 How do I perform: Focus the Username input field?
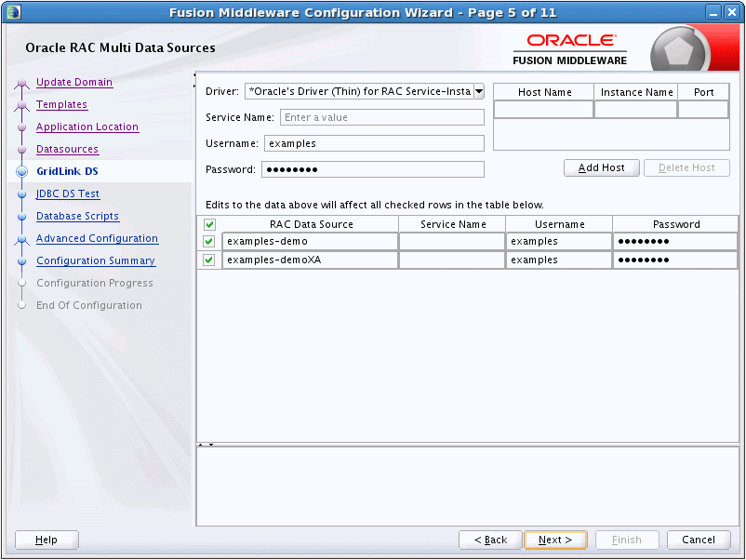[374, 143]
